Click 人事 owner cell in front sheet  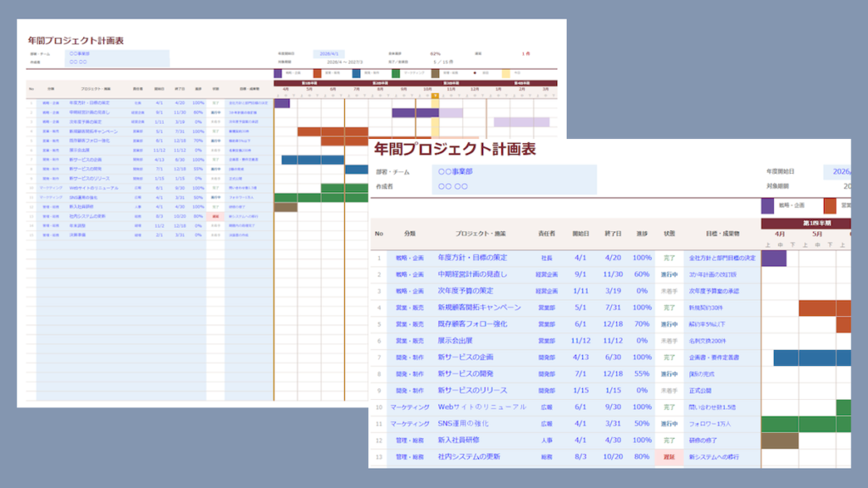547,441
